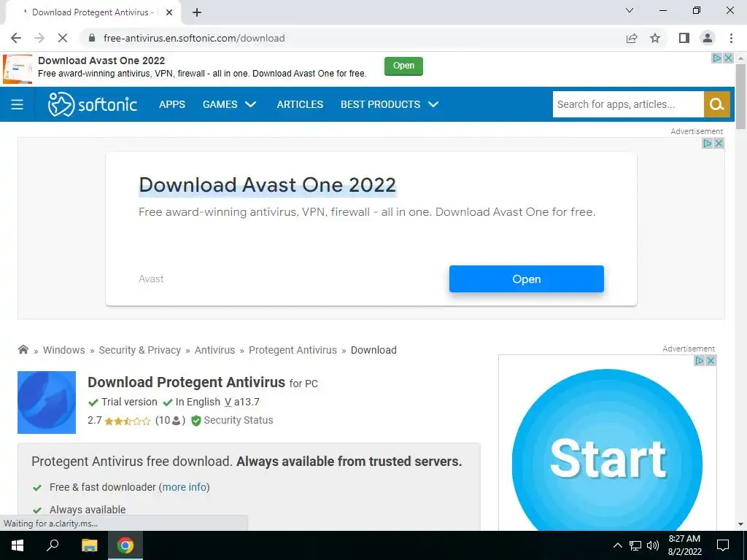Open a new tab with the plus button
The width and height of the screenshot is (747, 560).
pyautogui.click(x=197, y=12)
